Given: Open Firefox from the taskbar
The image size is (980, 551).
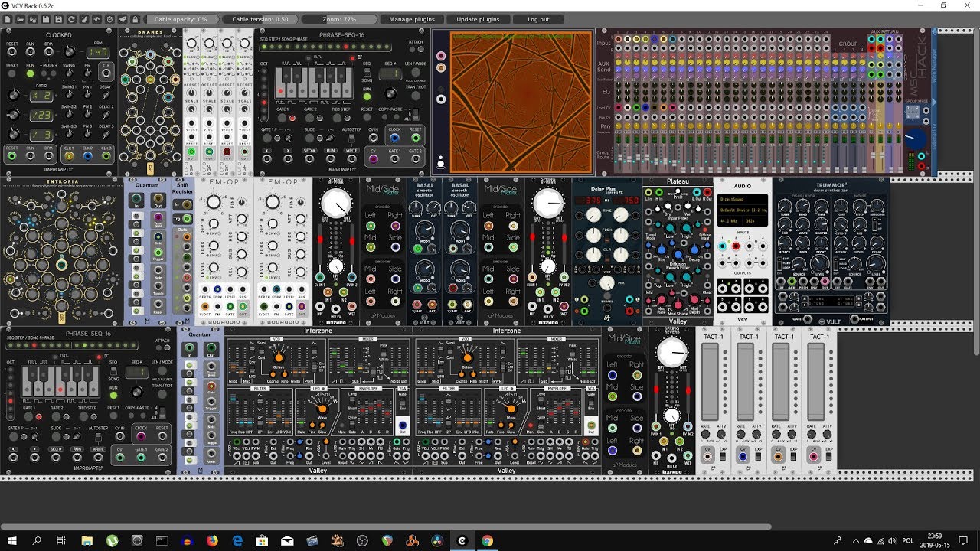Looking at the screenshot, I should click(x=212, y=540).
